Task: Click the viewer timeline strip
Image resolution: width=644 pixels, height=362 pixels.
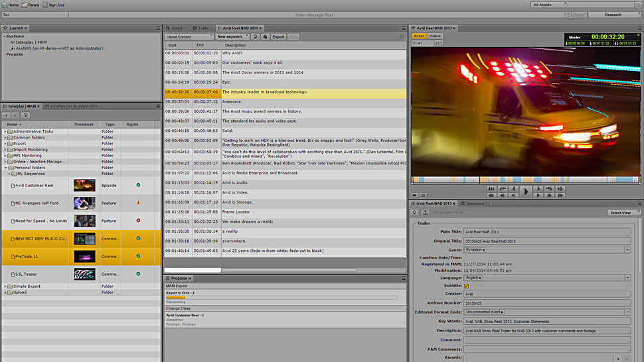Action: coord(526,180)
